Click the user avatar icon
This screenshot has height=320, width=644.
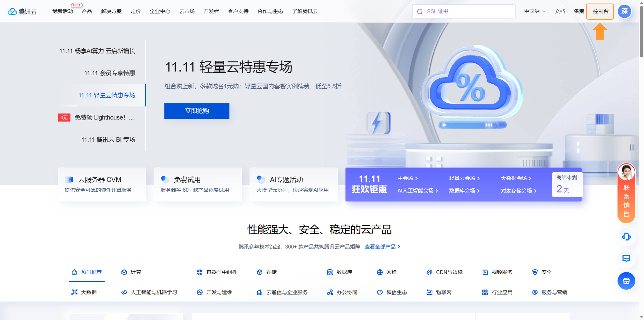tap(624, 11)
